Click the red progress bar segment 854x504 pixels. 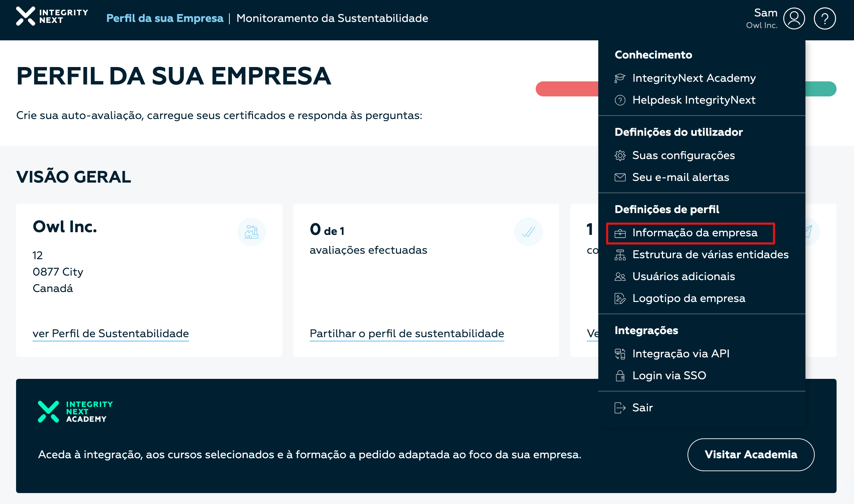(566, 89)
